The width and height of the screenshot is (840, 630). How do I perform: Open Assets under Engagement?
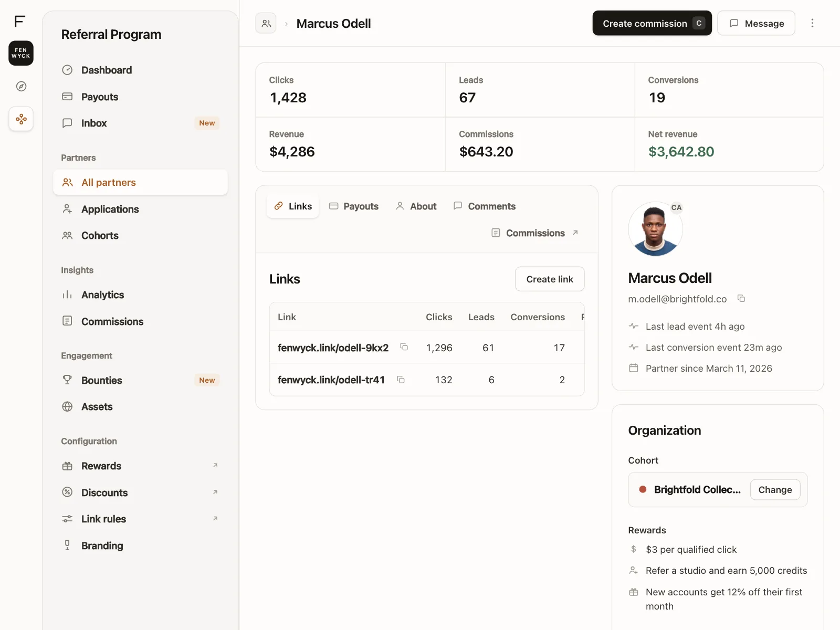(x=140, y=406)
